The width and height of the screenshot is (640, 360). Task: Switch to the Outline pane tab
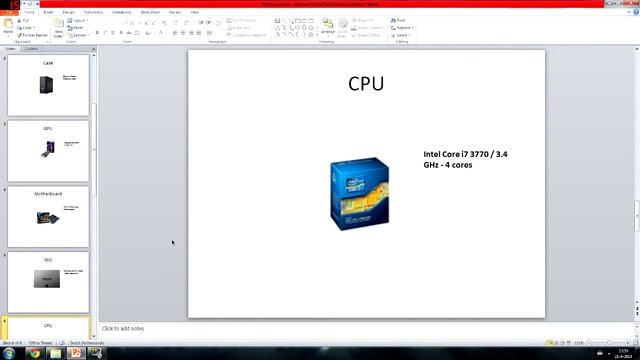[31, 49]
